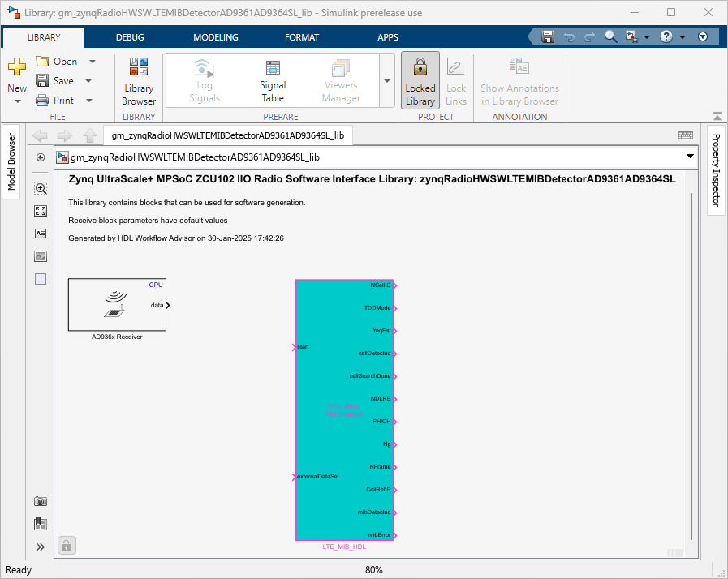Select the Zoom tool in the palette
Image resolution: width=728 pixels, height=579 pixels.
click(41, 188)
